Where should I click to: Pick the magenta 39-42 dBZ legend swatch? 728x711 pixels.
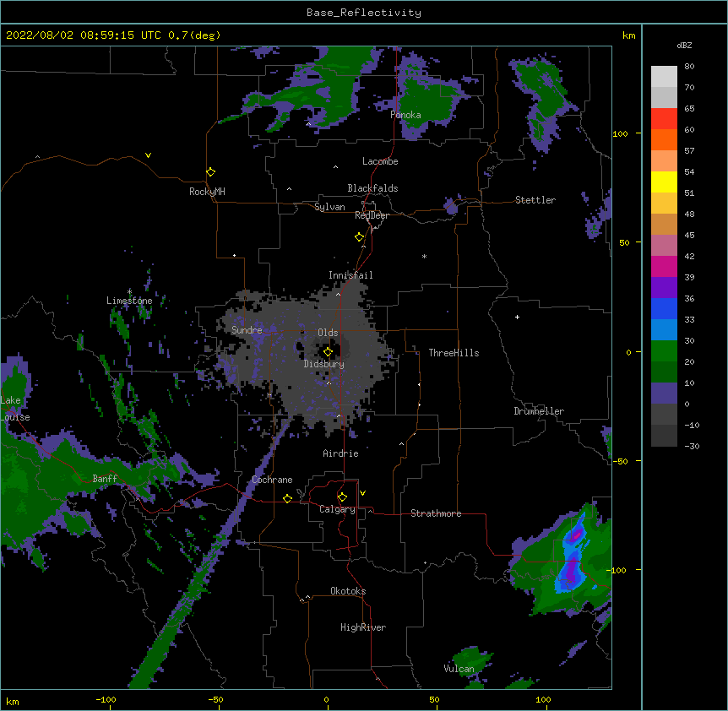click(664, 266)
